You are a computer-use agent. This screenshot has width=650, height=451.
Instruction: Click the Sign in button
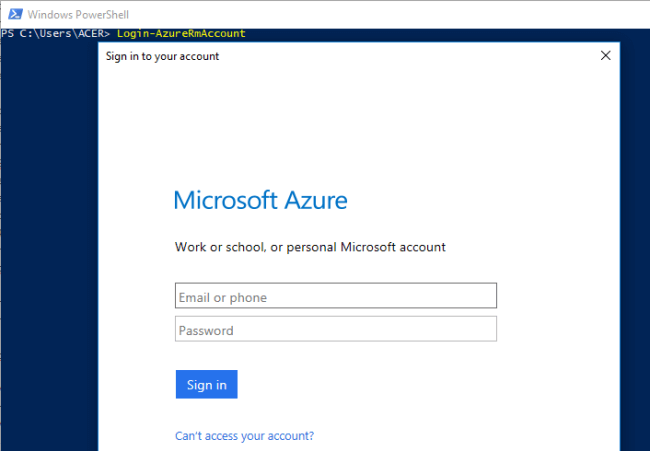206,384
